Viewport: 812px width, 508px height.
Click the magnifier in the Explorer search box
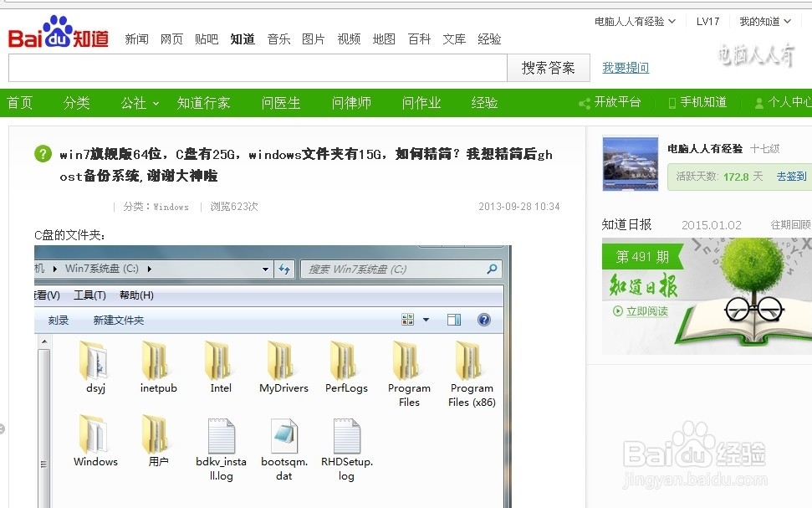point(493,269)
